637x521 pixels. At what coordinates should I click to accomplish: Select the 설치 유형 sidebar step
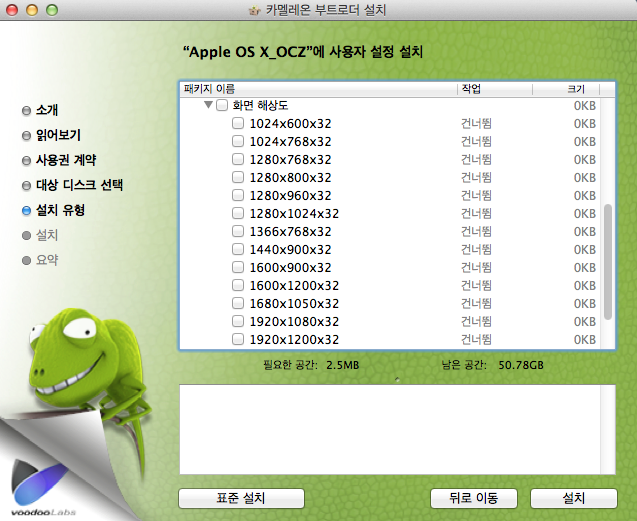coord(60,210)
